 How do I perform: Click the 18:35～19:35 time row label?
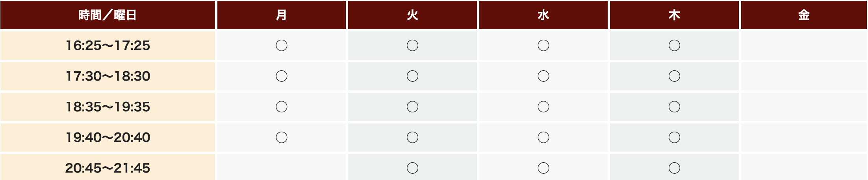pos(108,107)
